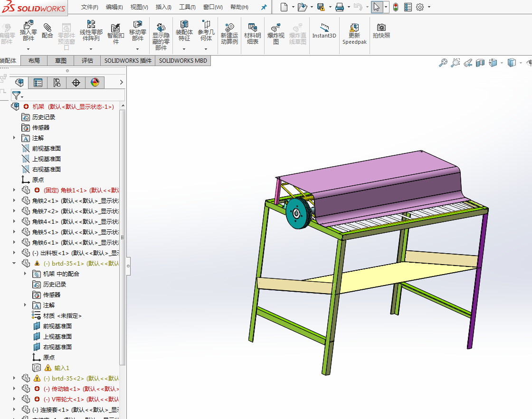532x419 pixels.
Task: Select the top-level 原点 under 右视基准面
Action: (38, 180)
